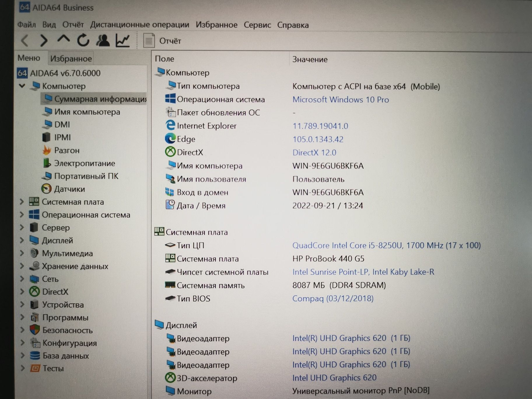
Task: Open the graph chart toolbar icon
Action: [123, 40]
